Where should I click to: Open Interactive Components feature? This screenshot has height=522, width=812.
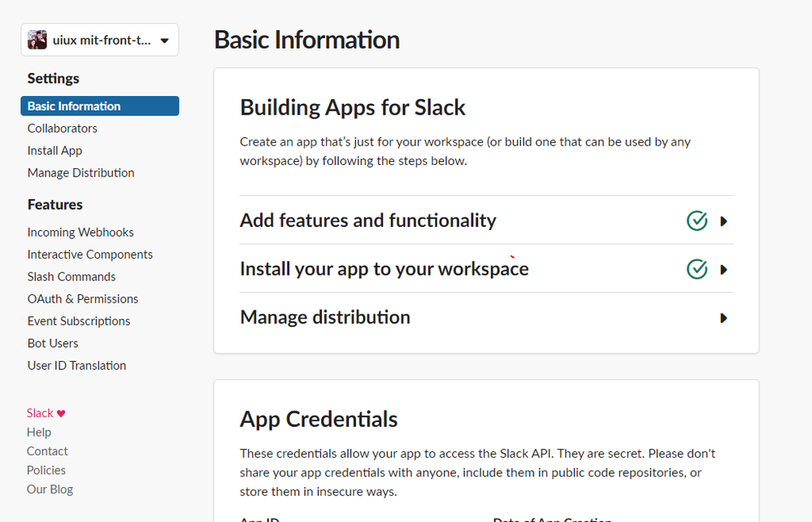coord(90,254)
